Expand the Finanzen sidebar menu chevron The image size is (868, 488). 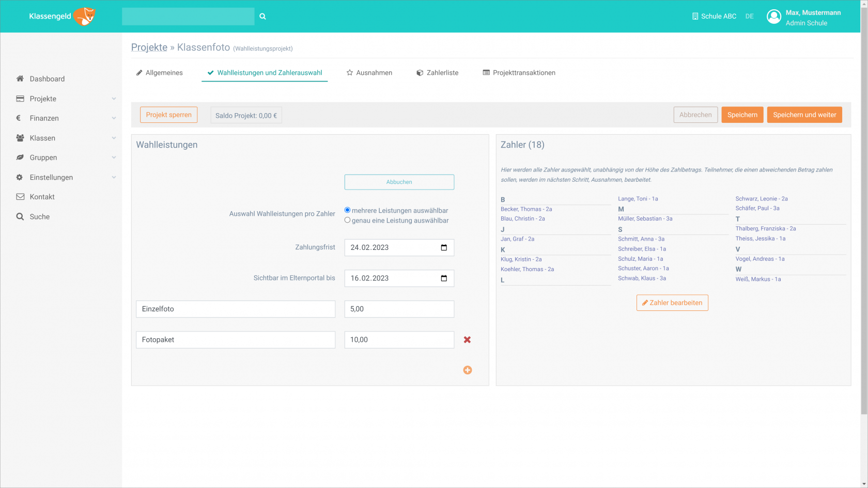[114, 118]
